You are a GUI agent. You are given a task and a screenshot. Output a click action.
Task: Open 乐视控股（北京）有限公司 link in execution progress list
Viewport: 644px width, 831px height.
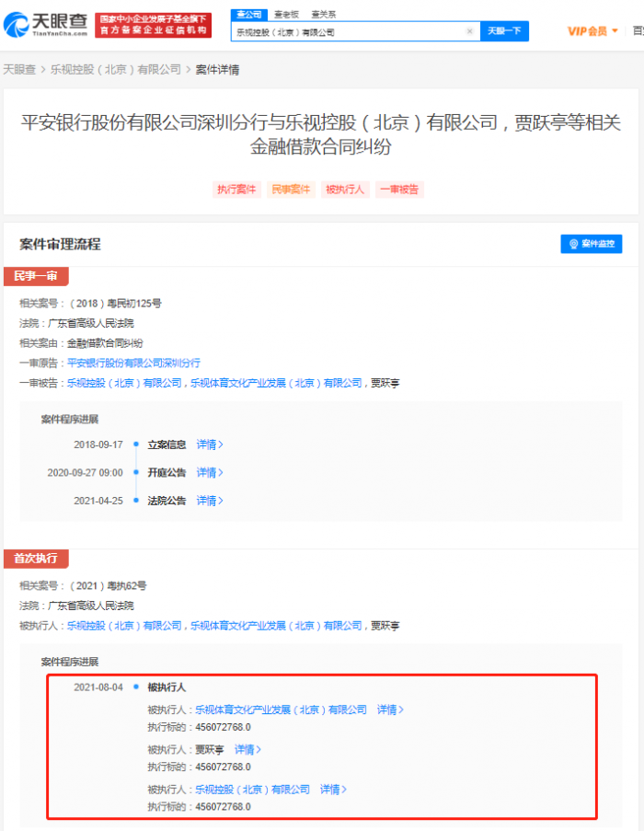tap(253, 790)
